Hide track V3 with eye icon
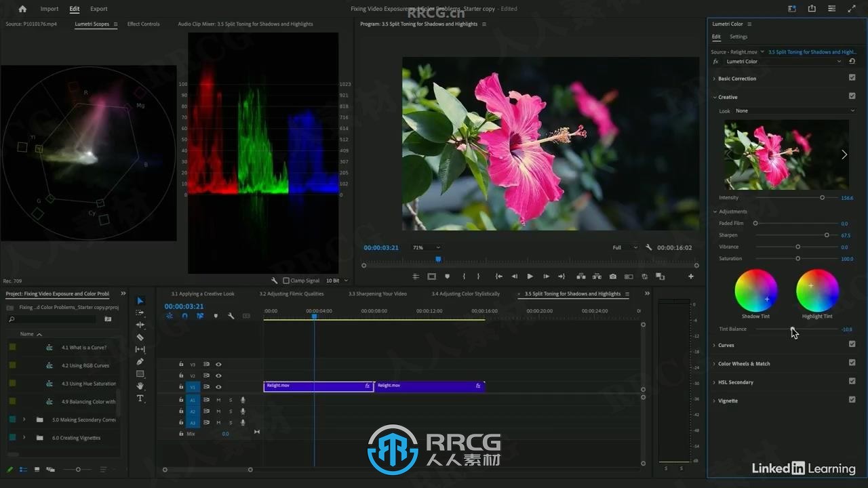Screen dimensions: 868x488 pos(218,364)
